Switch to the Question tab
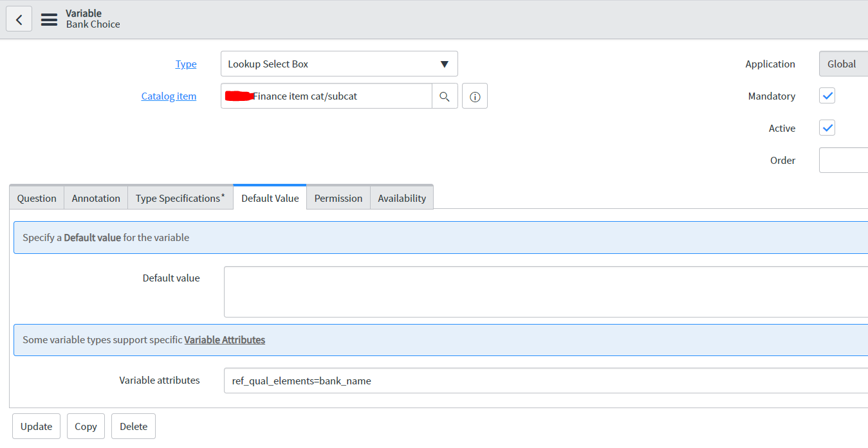The width and height of the screenshot is (868, 448). 36,197
